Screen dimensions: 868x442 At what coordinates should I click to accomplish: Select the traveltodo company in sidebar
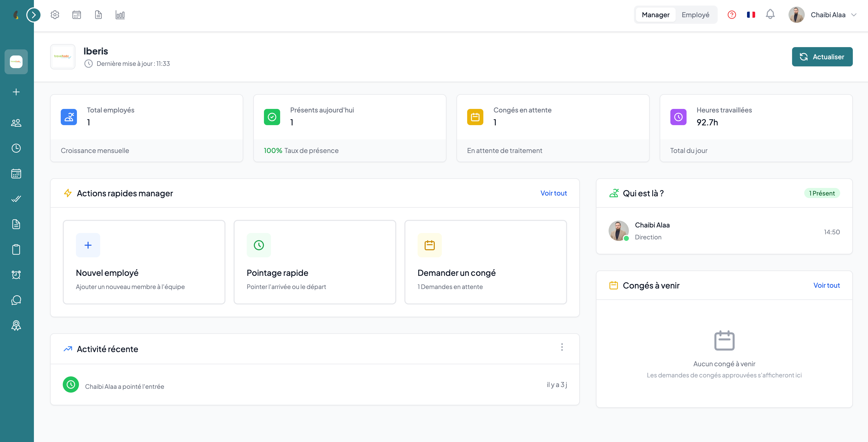click(x=16, y=62)
